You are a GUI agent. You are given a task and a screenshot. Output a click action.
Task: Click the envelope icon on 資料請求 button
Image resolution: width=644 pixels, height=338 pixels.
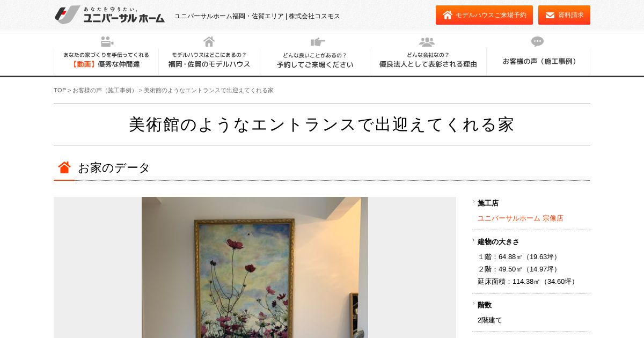pos(550,15)
